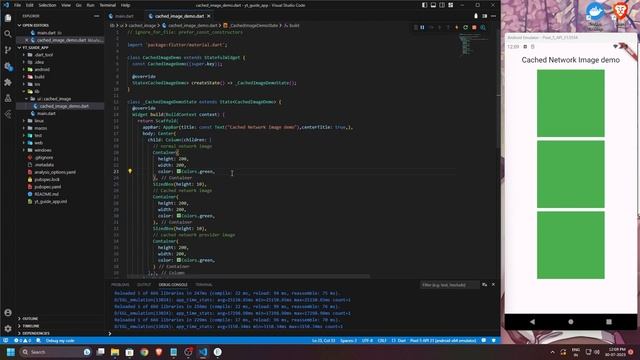Open the editor more-actions ellipsis

point(493,16)
